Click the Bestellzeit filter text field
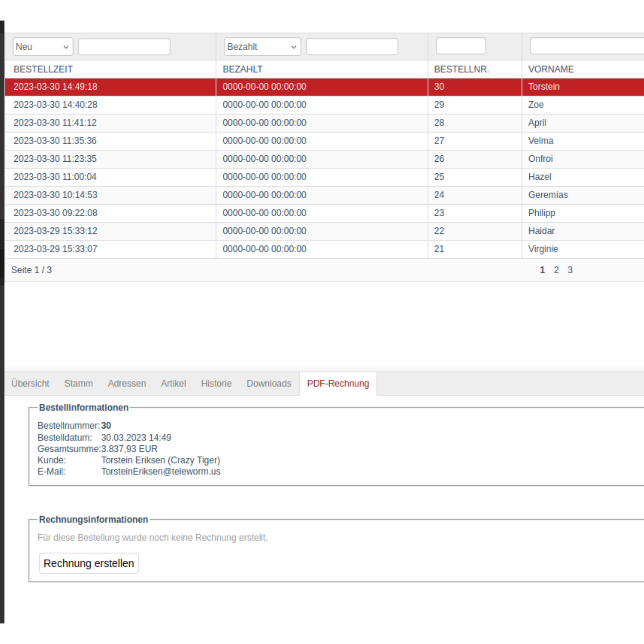 [x=124, y=47]
